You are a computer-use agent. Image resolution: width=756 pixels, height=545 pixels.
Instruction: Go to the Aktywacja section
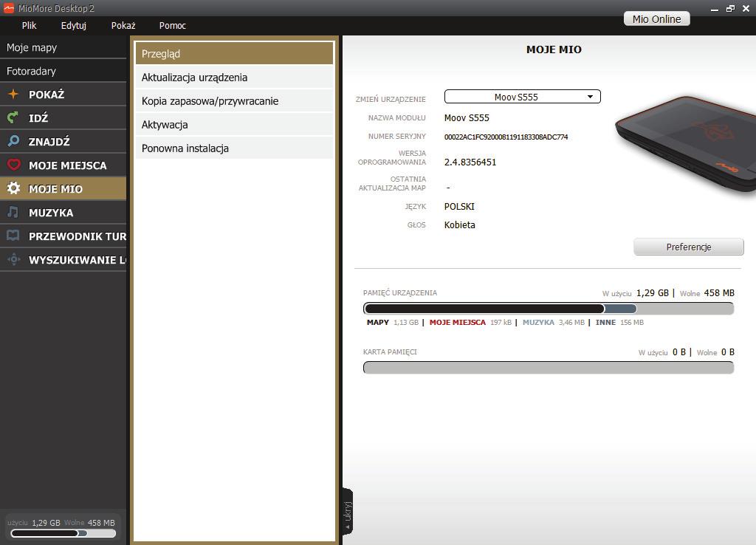point(234,124)
